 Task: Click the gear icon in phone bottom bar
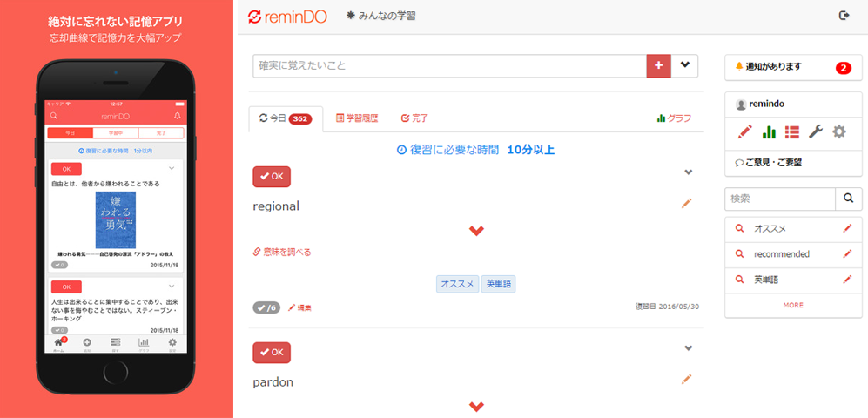click(x=172, y=343)
